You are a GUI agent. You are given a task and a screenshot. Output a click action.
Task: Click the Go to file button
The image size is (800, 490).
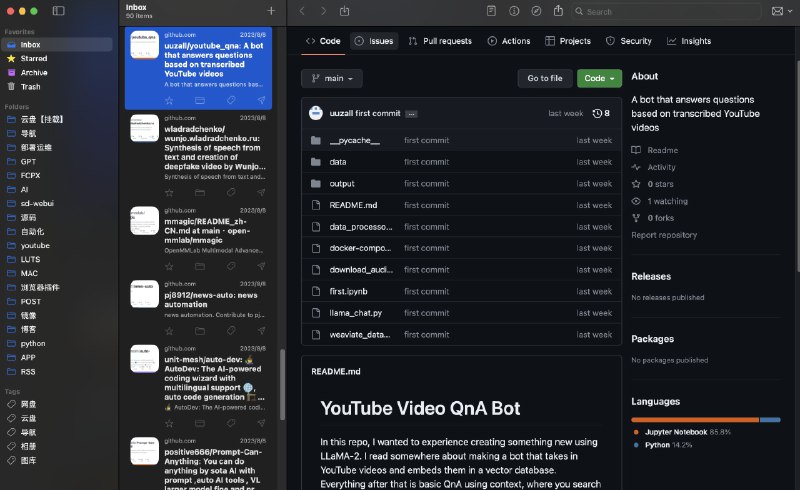tap(545, 78)
